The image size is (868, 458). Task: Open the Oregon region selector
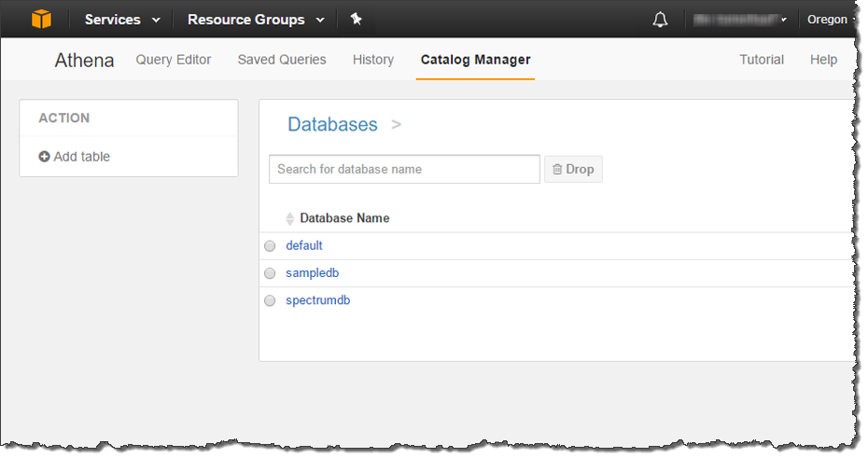point(828,20)
